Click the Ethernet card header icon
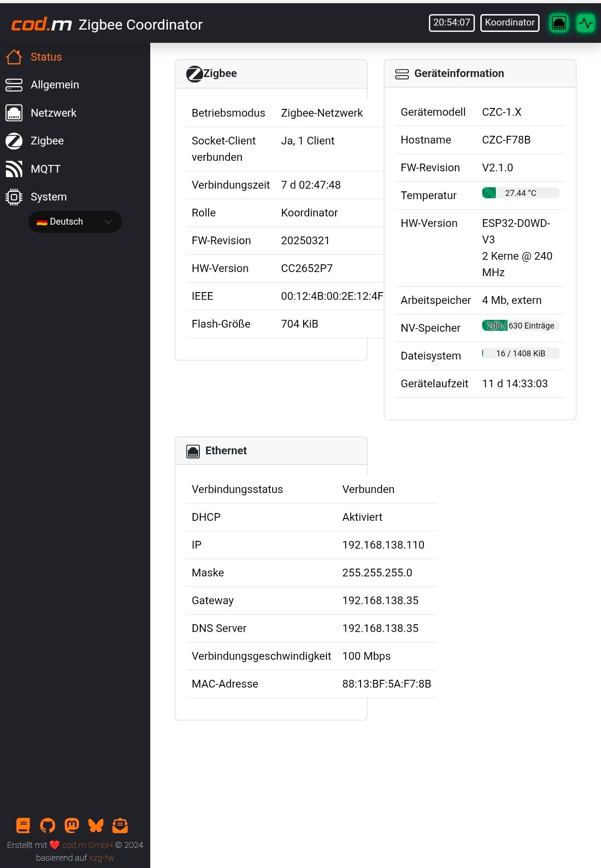601x868 pixels. click(x=193, y=451)
